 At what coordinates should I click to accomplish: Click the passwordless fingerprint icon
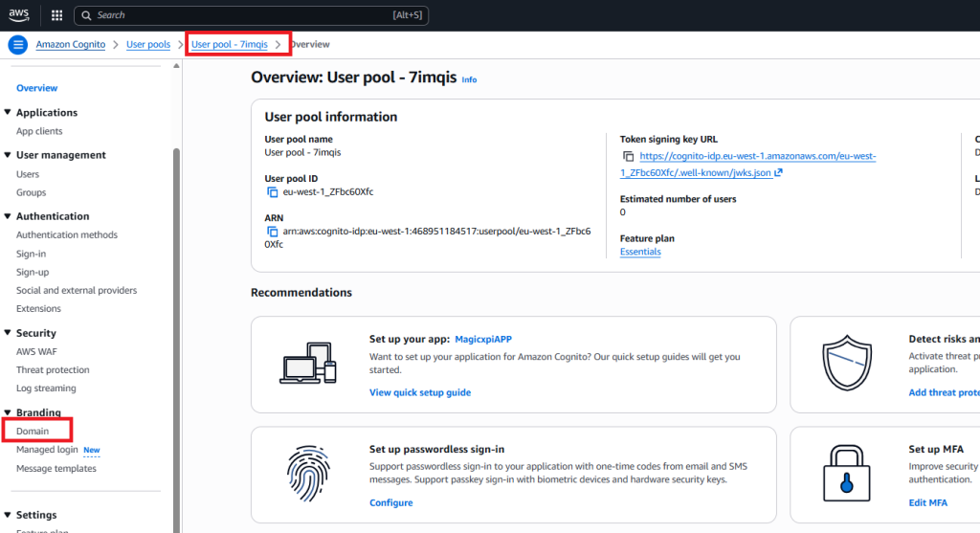pyautogui.click(x=308, y=474)
